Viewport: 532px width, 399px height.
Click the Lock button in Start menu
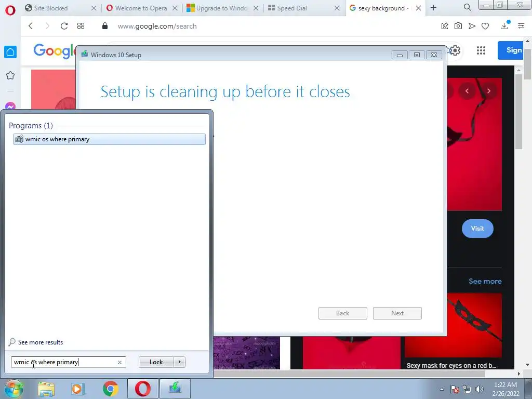coord(156,362)
